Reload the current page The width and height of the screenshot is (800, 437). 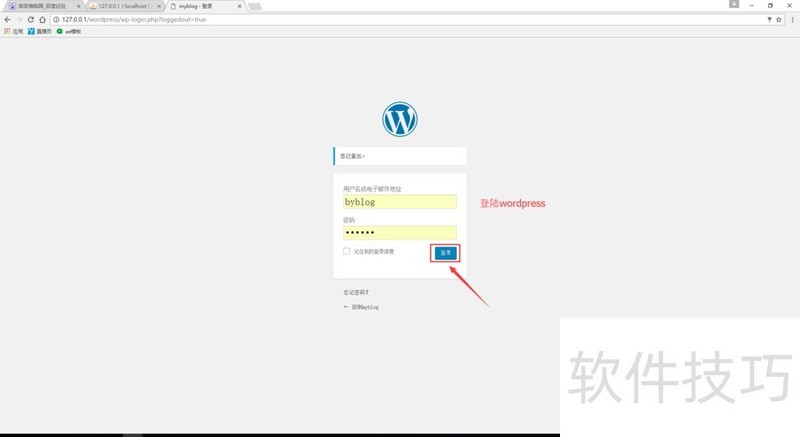pos(31,19)
